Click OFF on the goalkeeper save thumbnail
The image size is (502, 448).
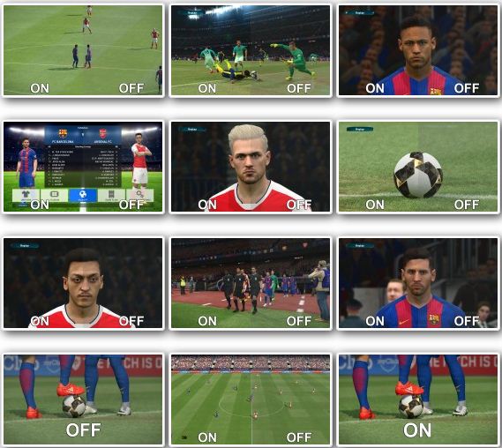click(x=299, y=88)
